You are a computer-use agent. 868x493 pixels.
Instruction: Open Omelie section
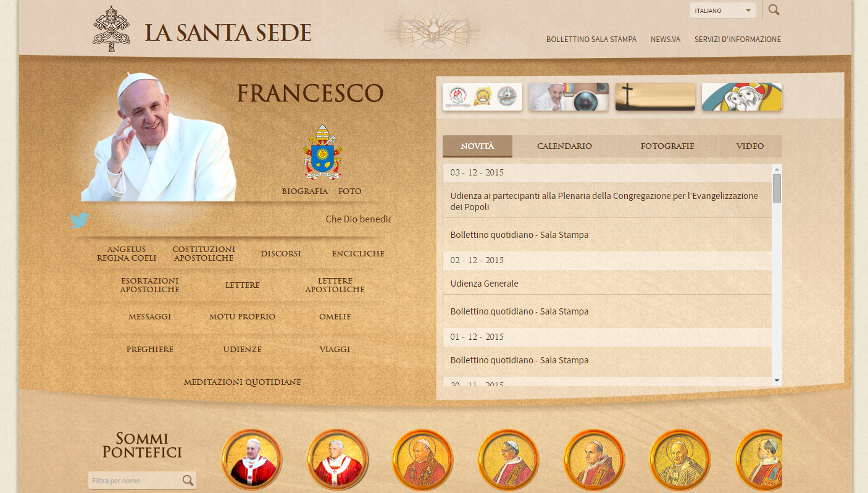point(335,317)
